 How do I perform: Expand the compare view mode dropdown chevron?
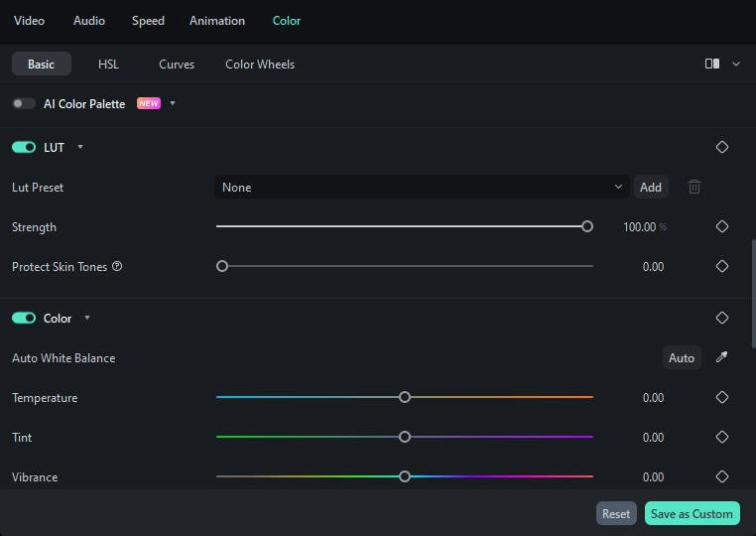736,64
